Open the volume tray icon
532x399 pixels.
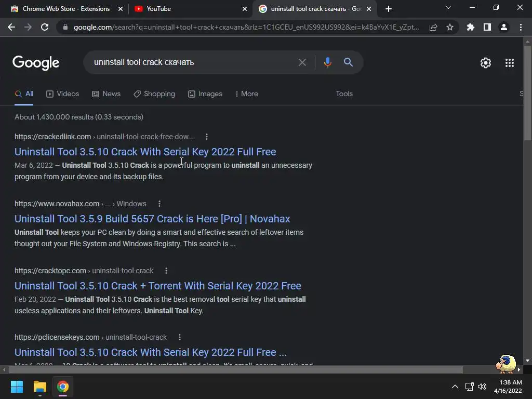pyautogui.click(x=482, y=387)
